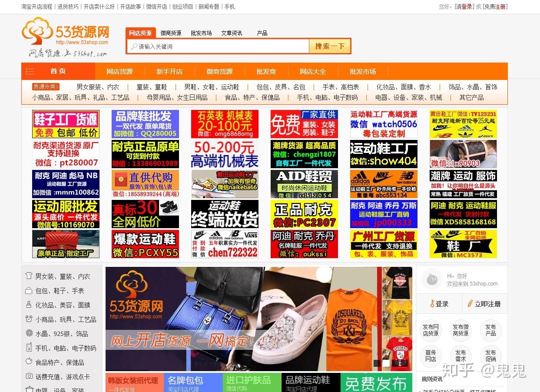Open the camera icon for 话费充值、游戏点卡
Viewport: 540px width, 392px height.
[29, 376]
